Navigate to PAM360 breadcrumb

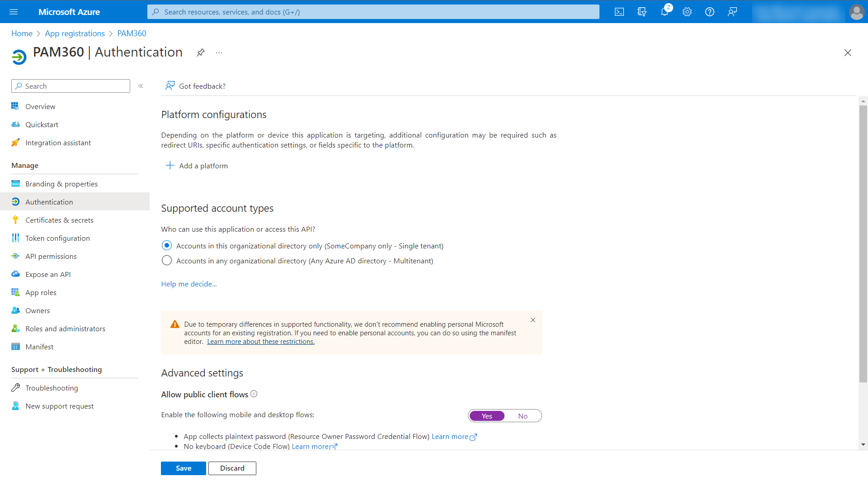[132, 33]
